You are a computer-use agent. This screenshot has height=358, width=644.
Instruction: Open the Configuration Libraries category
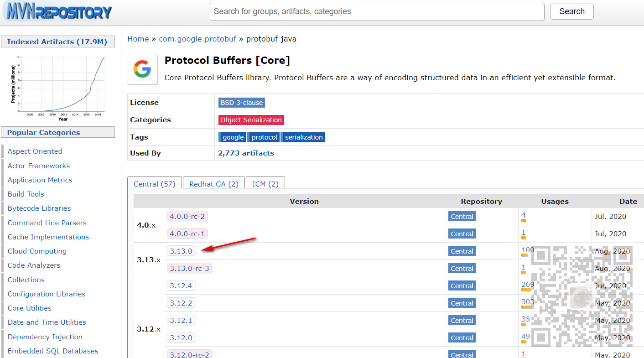(47, 294)
